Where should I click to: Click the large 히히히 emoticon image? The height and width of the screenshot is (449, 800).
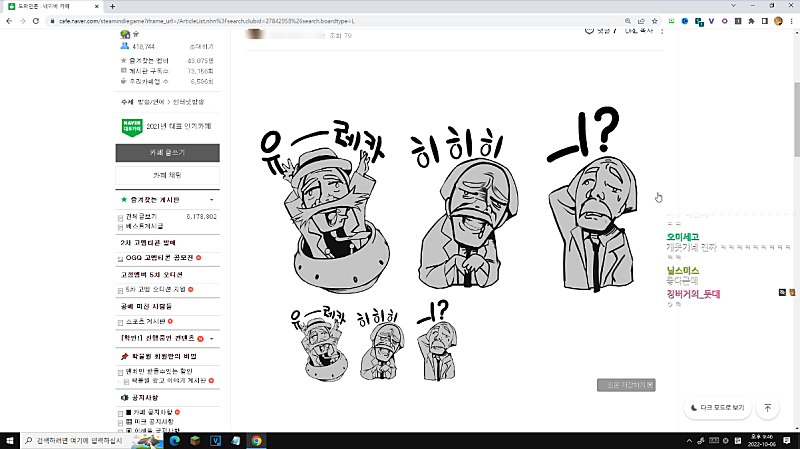467,207
